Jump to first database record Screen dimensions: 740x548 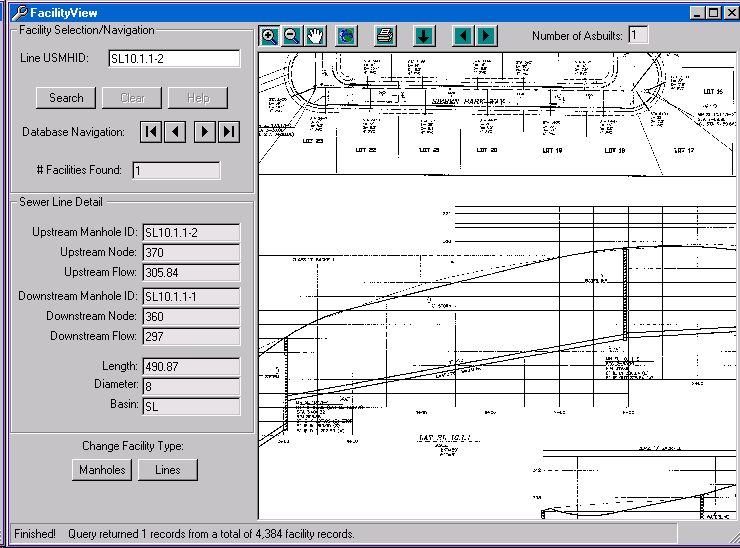click(x=151, y=132)
